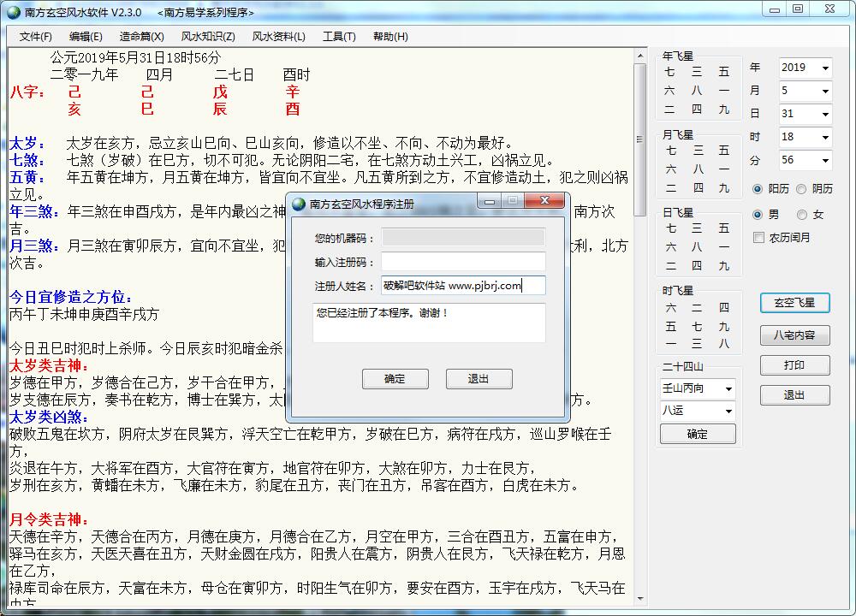856x616 pixels.
Task: Open the 风水知识(Z) menu
Action: click(208, 37)
